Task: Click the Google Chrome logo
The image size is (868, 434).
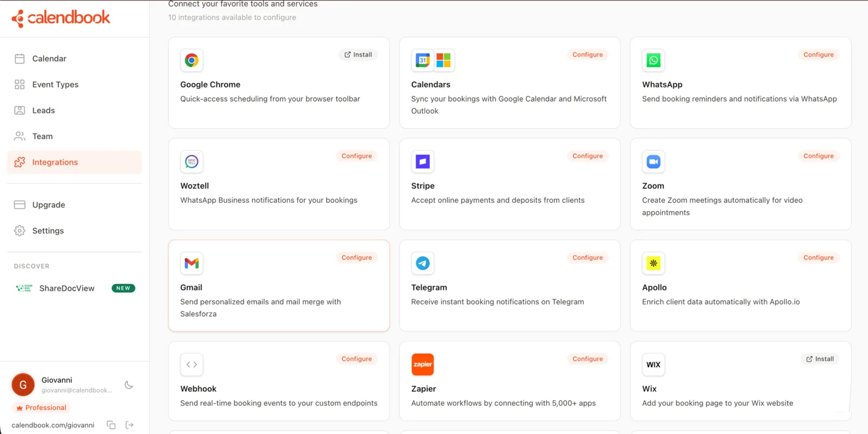Action: click(x=192, y=60)
